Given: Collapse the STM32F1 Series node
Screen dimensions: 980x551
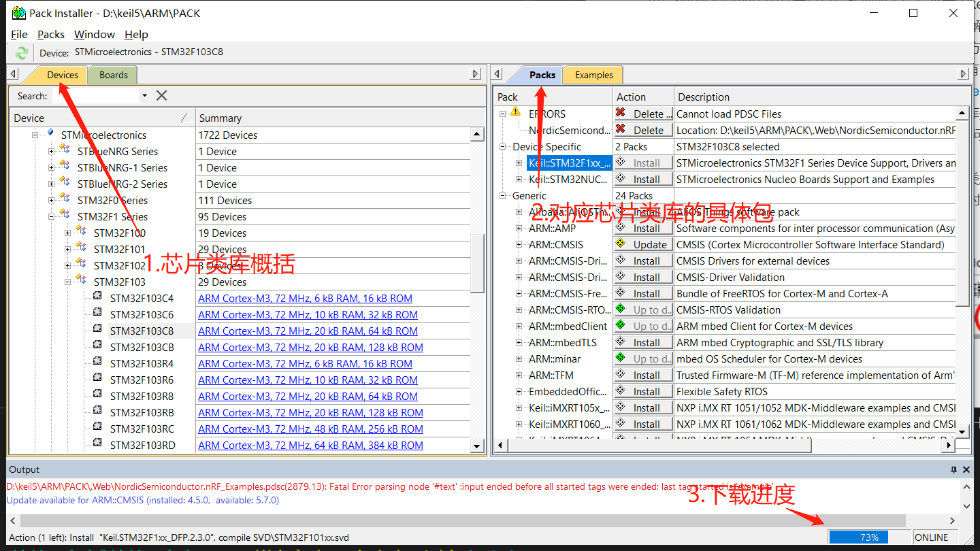Looking at the screenshot, I should coord(51,216).
